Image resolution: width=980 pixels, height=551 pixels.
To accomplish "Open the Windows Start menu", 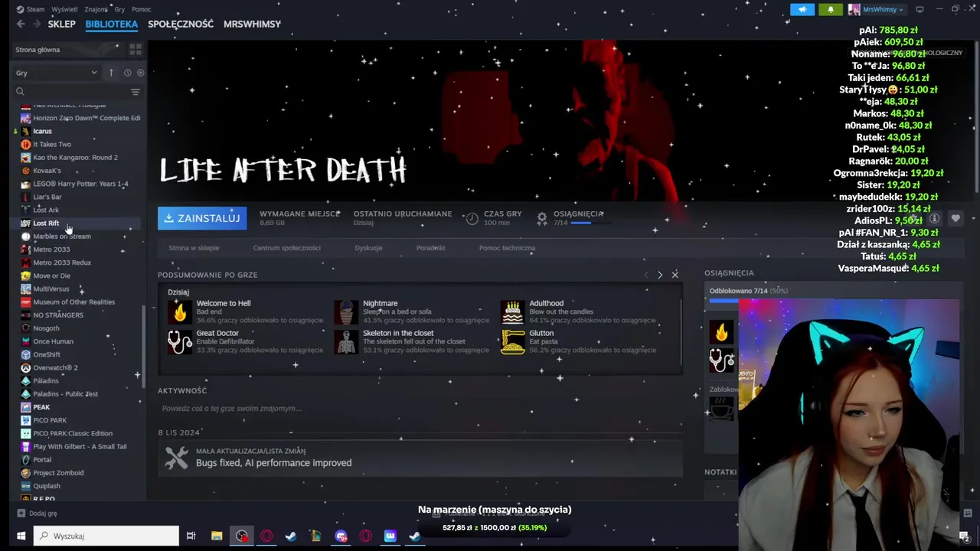I will [x=21, y=536].
